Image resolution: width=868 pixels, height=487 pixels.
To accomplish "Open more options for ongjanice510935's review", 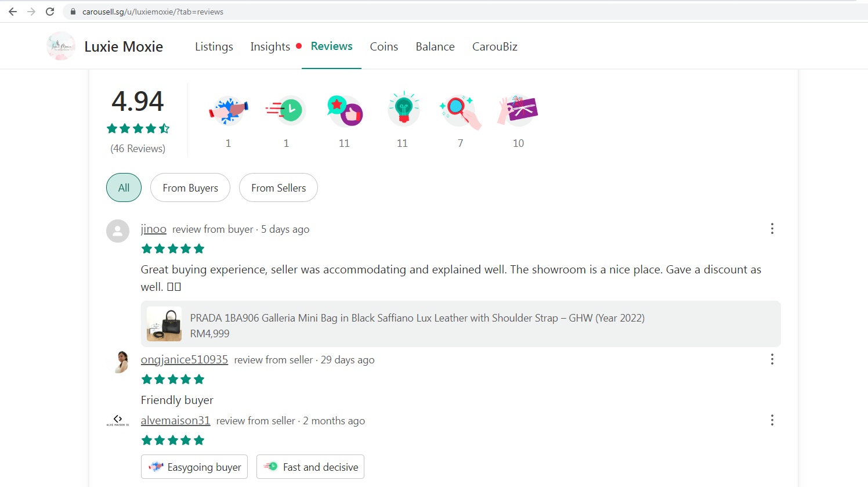I will point(772,359).
